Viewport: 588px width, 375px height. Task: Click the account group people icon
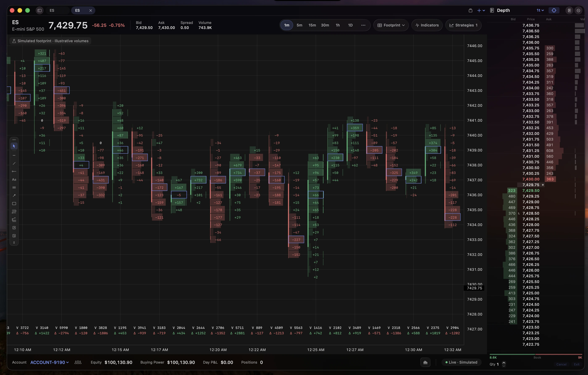tap(78, 362)
